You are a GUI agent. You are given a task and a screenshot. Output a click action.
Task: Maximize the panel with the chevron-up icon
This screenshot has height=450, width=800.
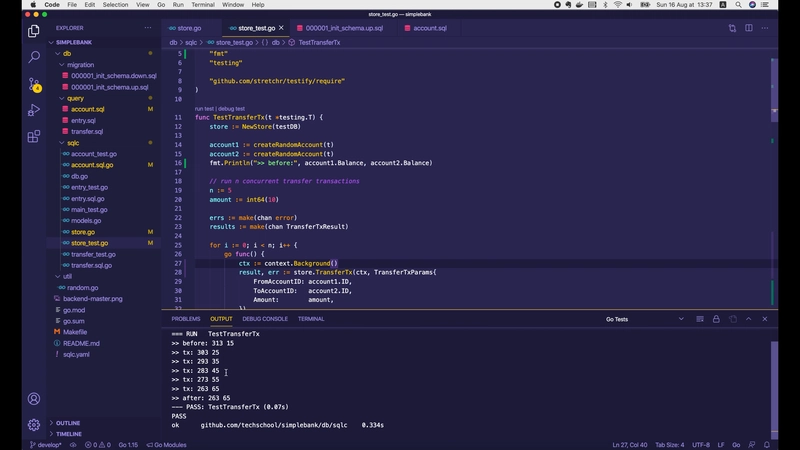(750, 319)
